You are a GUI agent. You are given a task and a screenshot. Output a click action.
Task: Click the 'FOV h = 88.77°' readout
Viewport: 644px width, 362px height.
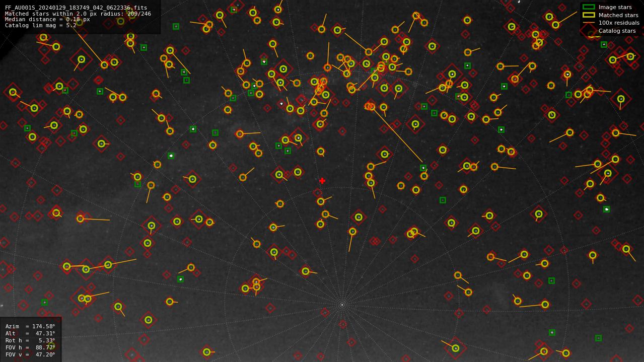30,347
